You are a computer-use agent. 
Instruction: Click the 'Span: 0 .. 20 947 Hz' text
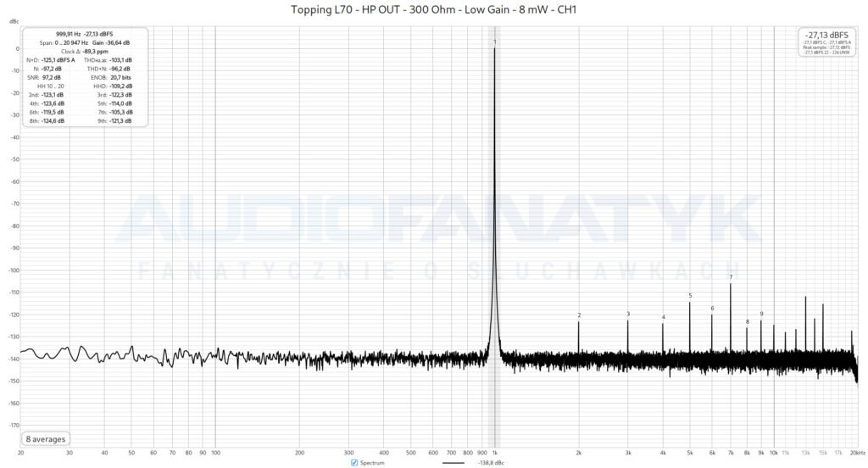[x=64, y=42]
